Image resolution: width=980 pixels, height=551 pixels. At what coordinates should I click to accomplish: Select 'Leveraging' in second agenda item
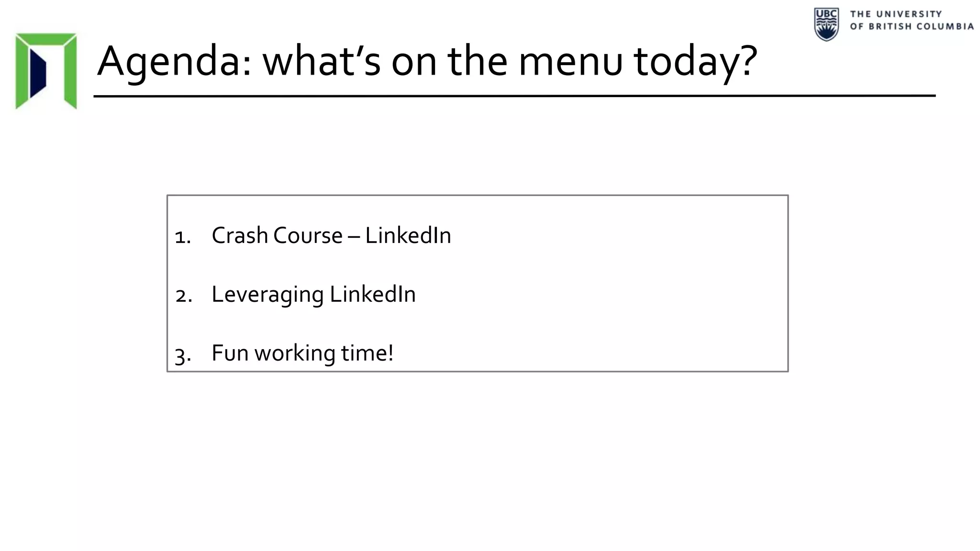click(267, 295)
